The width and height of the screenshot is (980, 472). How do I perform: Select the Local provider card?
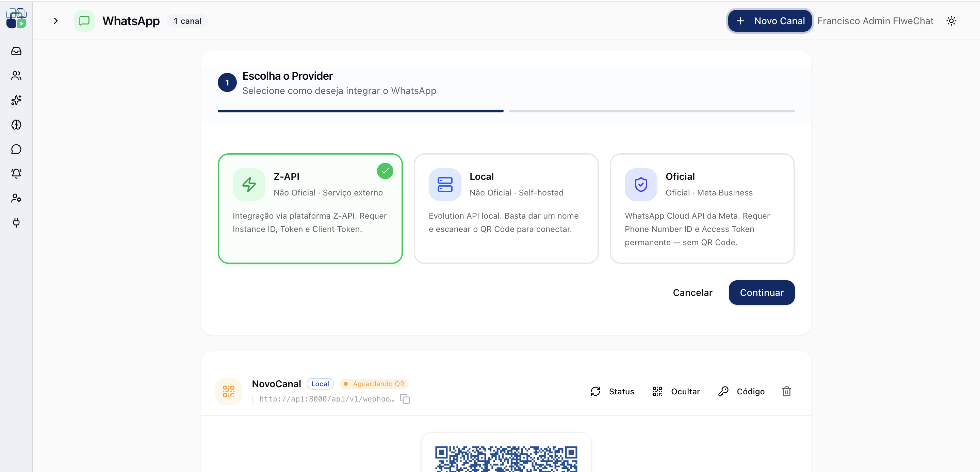[506, 209]
